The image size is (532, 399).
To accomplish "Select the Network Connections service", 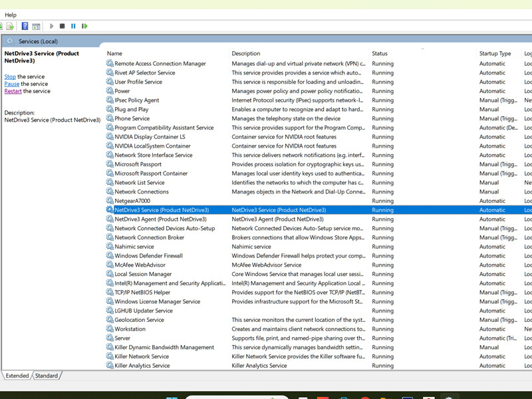I will pyautogui.click(x=142, y=192).
